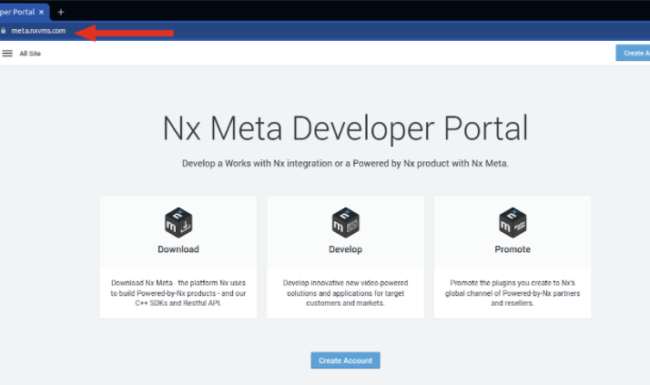This screenshot has height=385, width=650.
Task: Click the meta.nxvms.com address field
Action: pyautogui.click(x=38, y=31)
